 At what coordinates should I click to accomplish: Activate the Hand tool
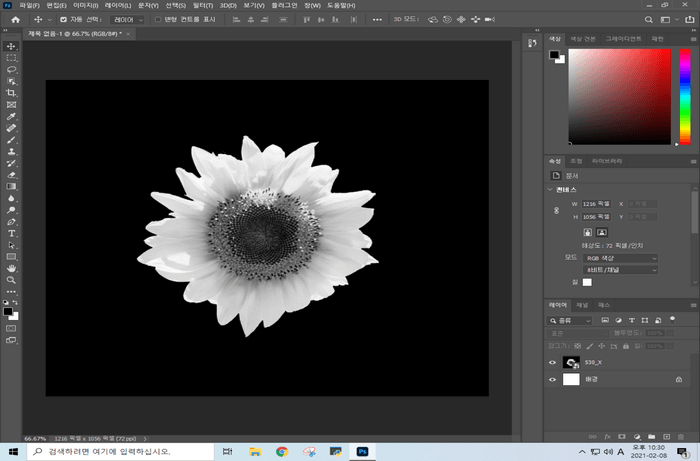click(12, 268)
